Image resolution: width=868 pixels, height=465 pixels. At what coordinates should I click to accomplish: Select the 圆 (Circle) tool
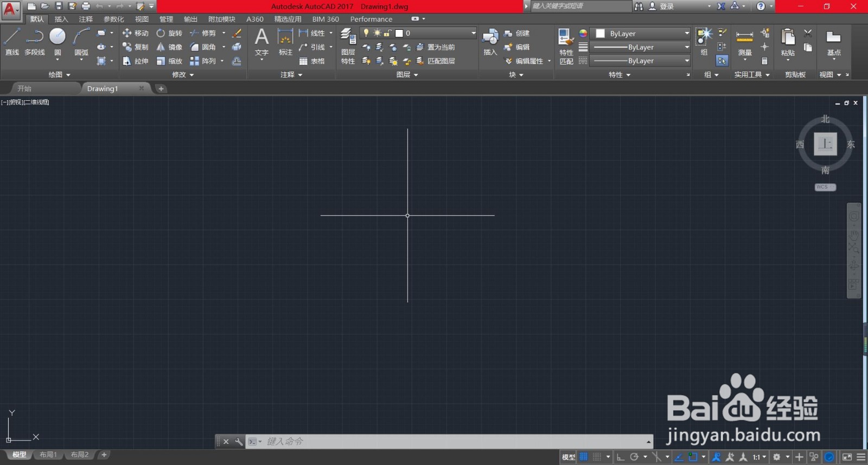[58, 42]
